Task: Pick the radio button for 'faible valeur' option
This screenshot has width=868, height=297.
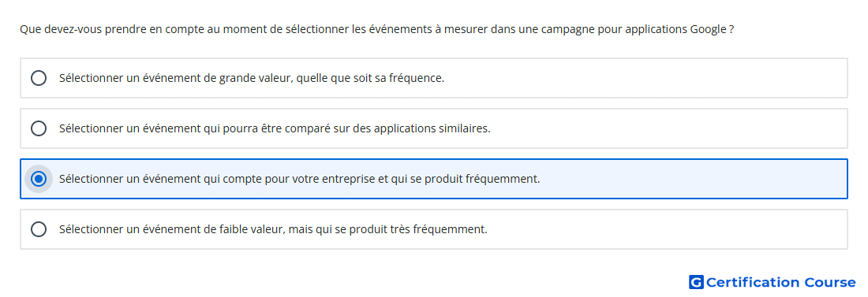Action: [x=39, y=229]
